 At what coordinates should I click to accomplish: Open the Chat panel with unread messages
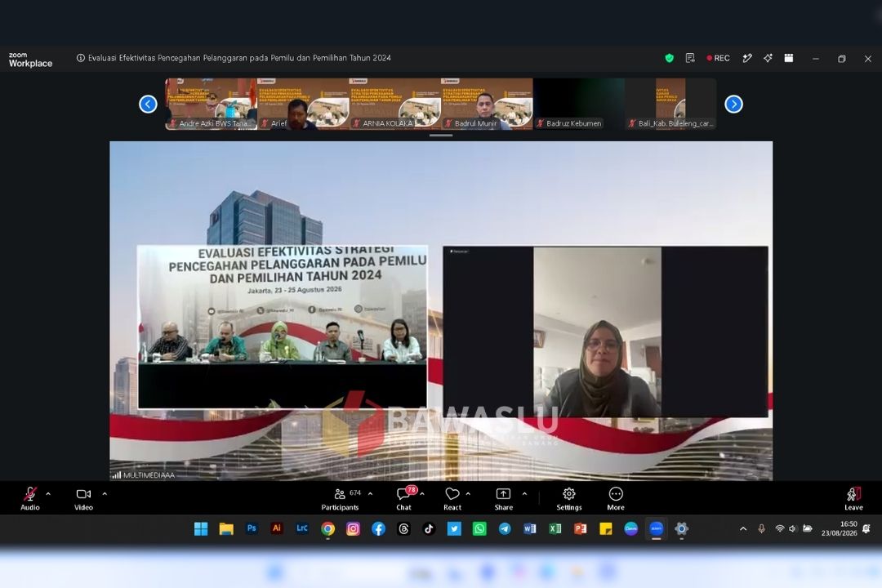click(404, 498)
